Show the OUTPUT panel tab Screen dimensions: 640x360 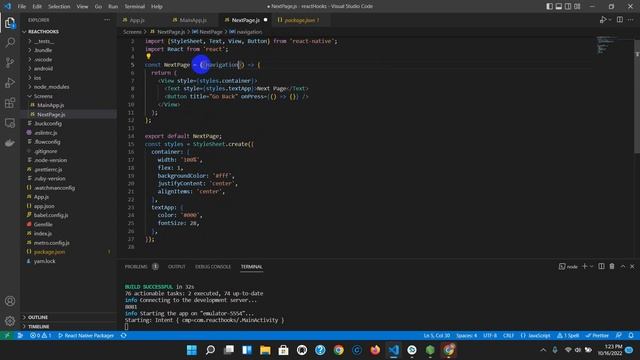(x=176, y=267)
